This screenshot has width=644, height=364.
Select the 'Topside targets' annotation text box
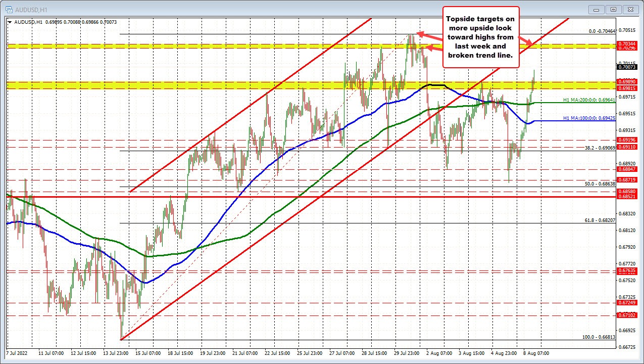tap(480, 37)
